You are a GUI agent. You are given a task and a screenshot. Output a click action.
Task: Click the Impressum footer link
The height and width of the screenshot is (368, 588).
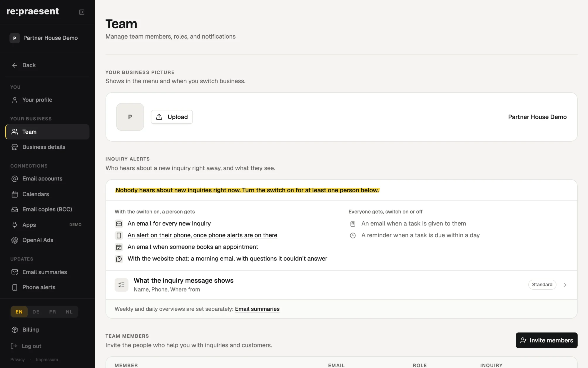(47, 359)
